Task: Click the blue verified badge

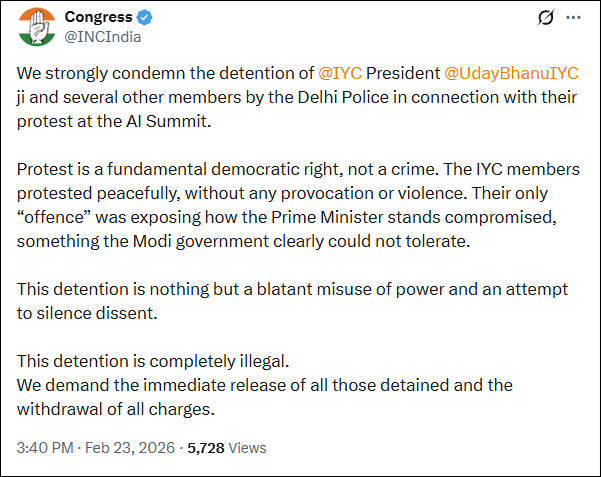Action: point(143,17)
